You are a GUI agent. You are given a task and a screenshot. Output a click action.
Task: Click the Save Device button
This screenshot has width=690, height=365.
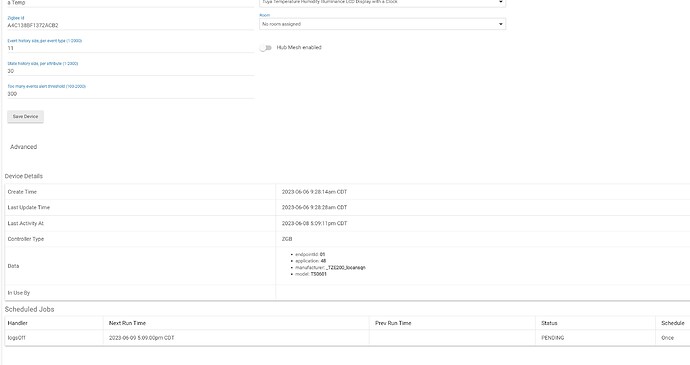tap(26, 117)
